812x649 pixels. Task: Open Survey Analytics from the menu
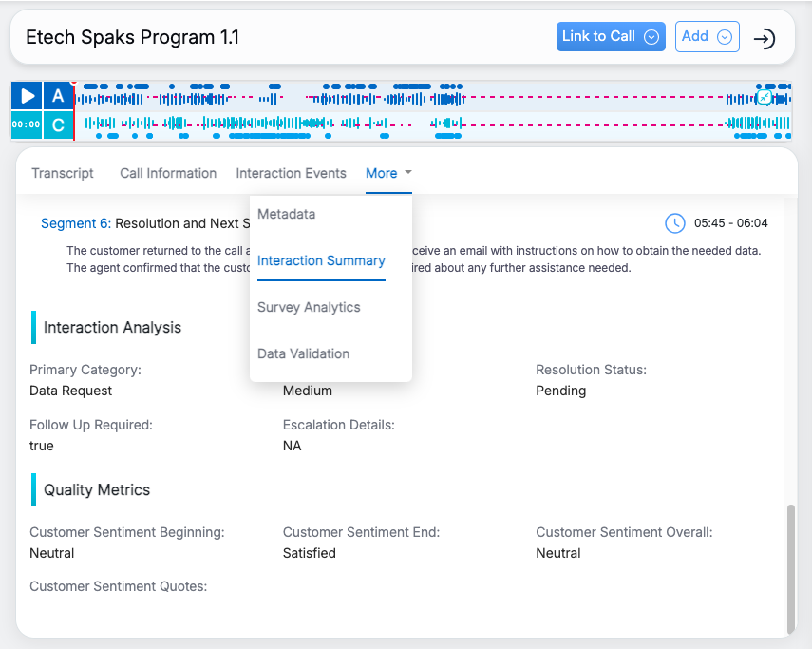tap(309, 308)
